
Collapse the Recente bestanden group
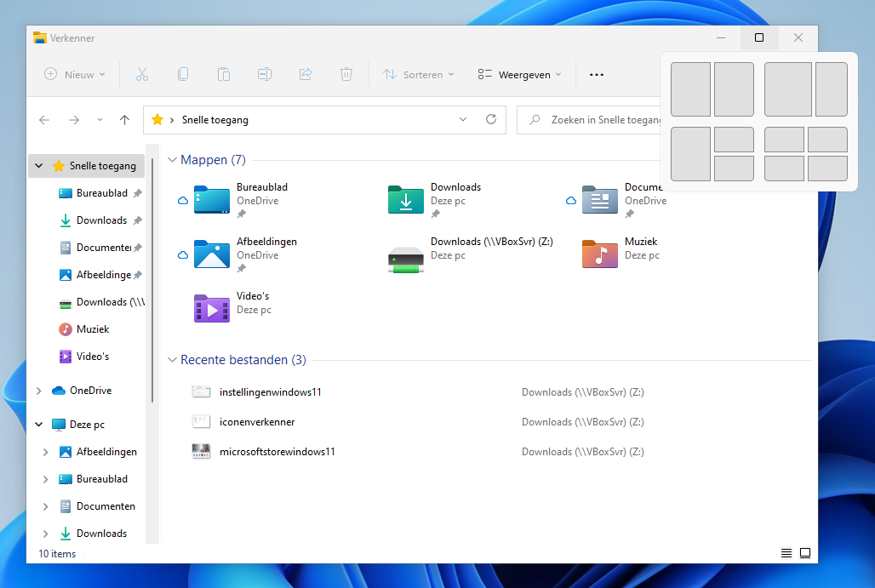173,361
